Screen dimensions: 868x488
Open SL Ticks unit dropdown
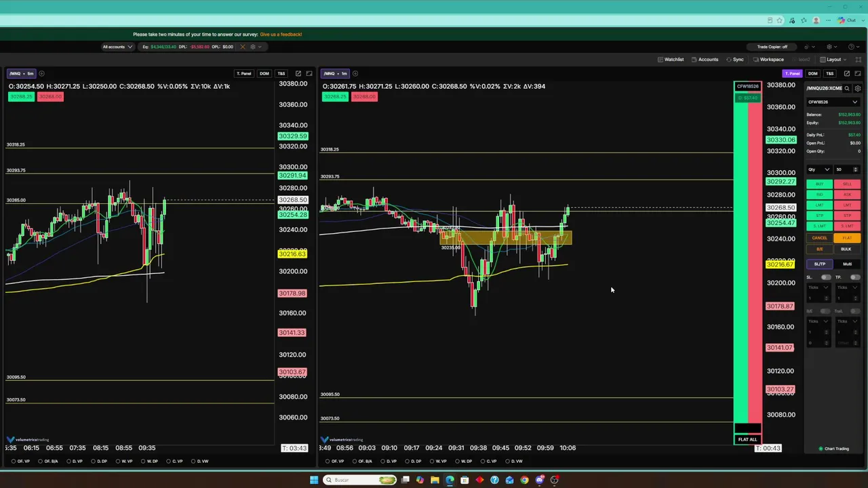[818, 287]
